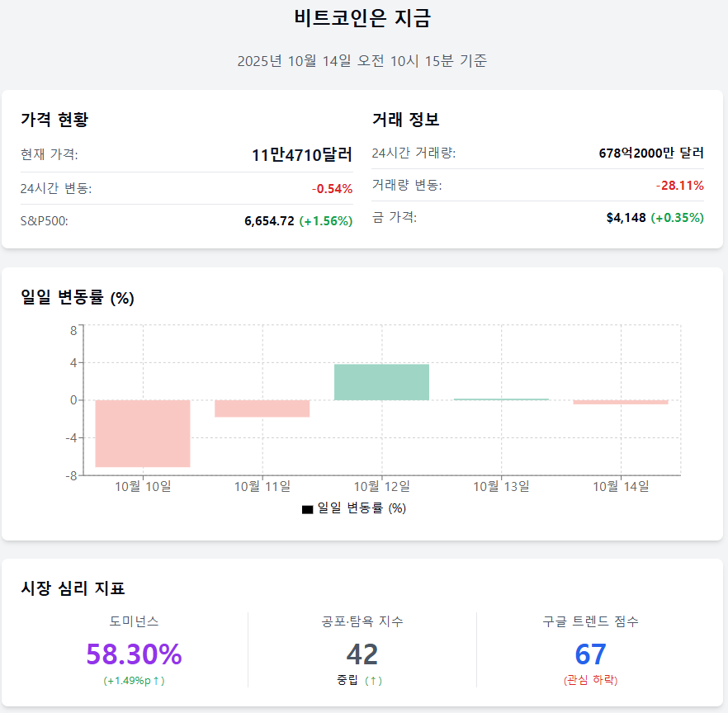
Task: Click the 24시간 거래량 value 678억2000만 달러
Action: click(651, 153)
